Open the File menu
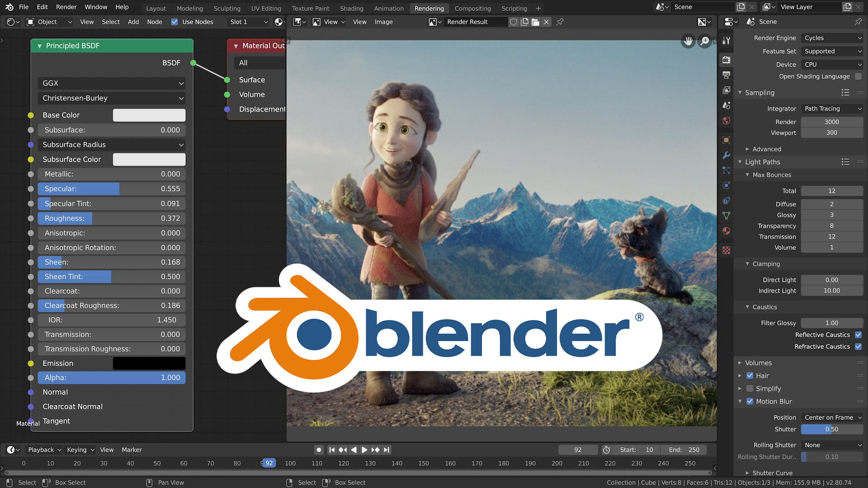This screenshot has height=488, width=868. point(24,7)
